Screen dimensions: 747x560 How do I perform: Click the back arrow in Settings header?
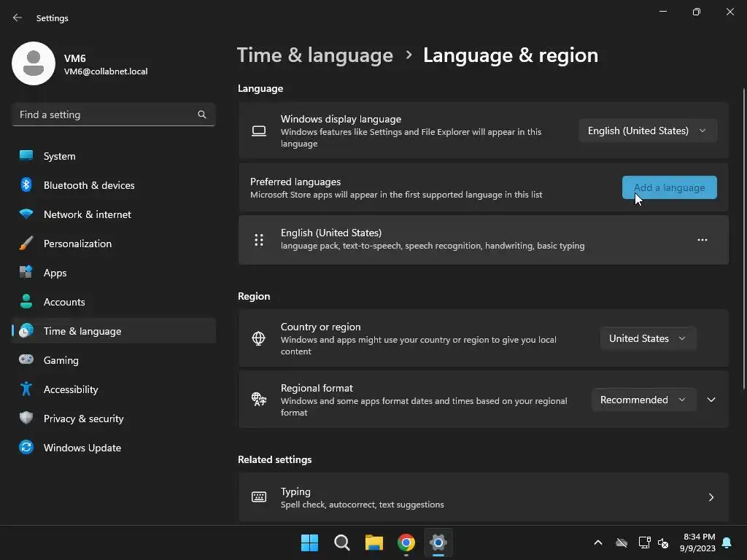(x=18, y=18)
